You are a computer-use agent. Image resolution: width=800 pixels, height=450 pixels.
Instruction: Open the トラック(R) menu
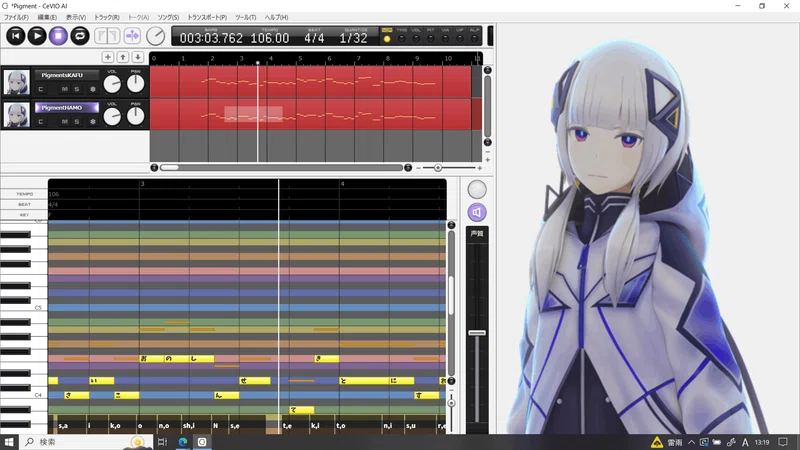107,17
